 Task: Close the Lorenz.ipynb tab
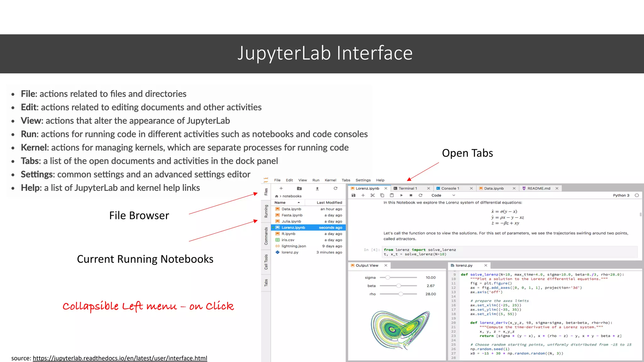tap(386, 188)
